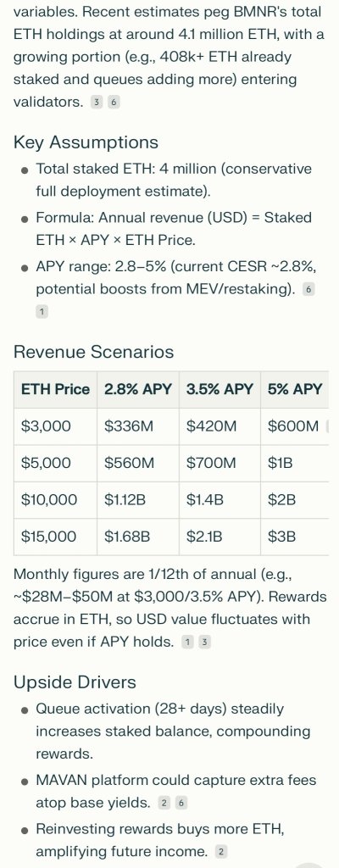Viewport: 339px width, 868px height.
Task: Open citation 6 next to validators
Action: point(114,103)
